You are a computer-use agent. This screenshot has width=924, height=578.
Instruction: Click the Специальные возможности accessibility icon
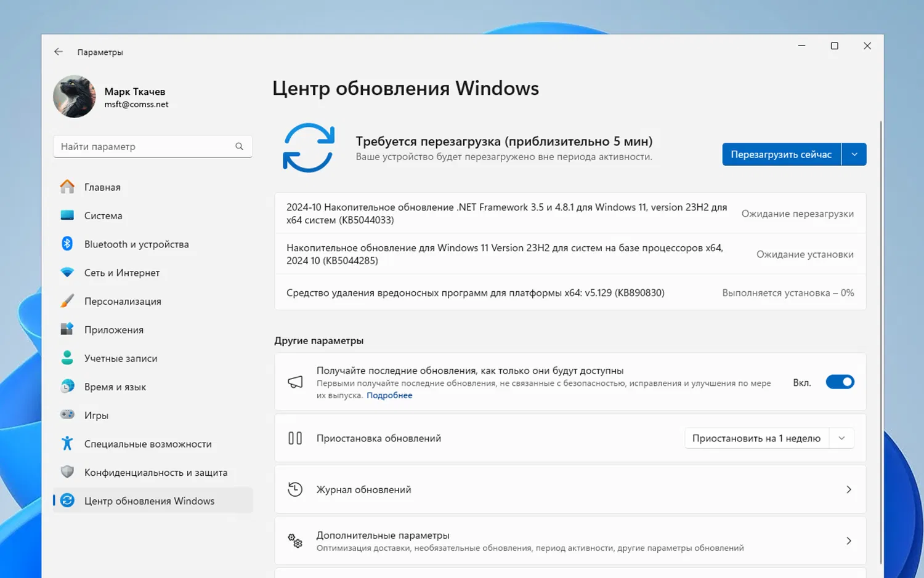tap(67, 443)
